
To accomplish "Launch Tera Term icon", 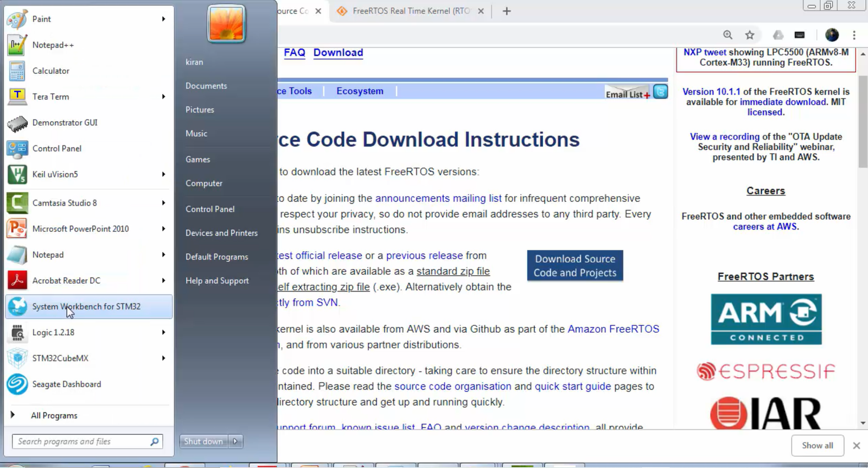I will pyautogui.click(x=17, y=97).
